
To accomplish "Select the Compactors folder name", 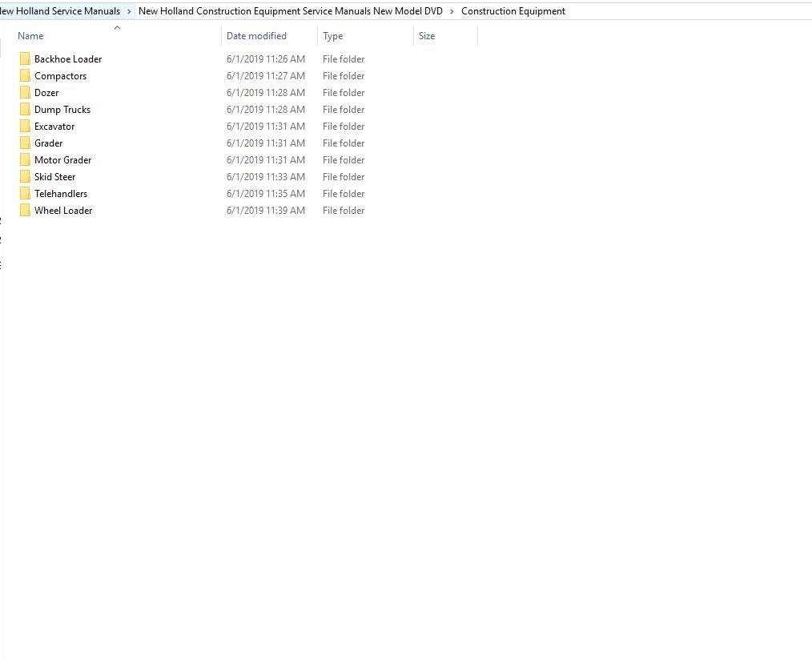I will (60, 76).
